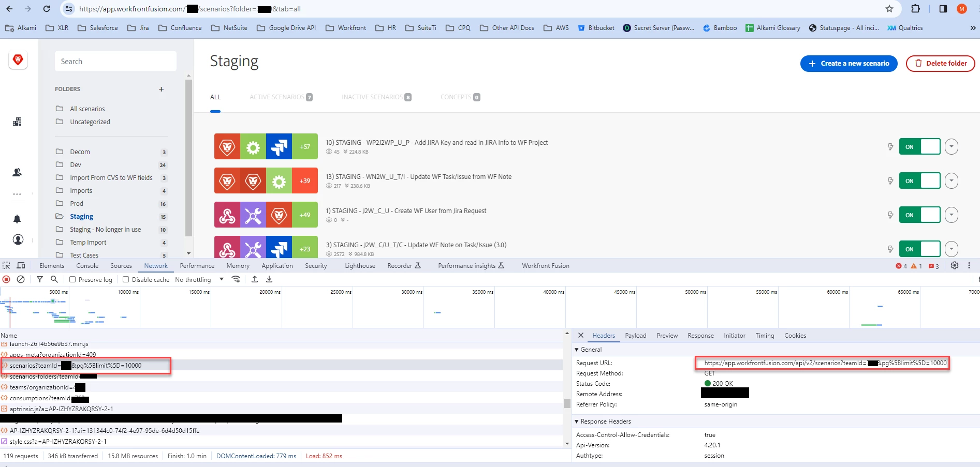Close the request details pane

pyautogui.click(x=581, y=336)
